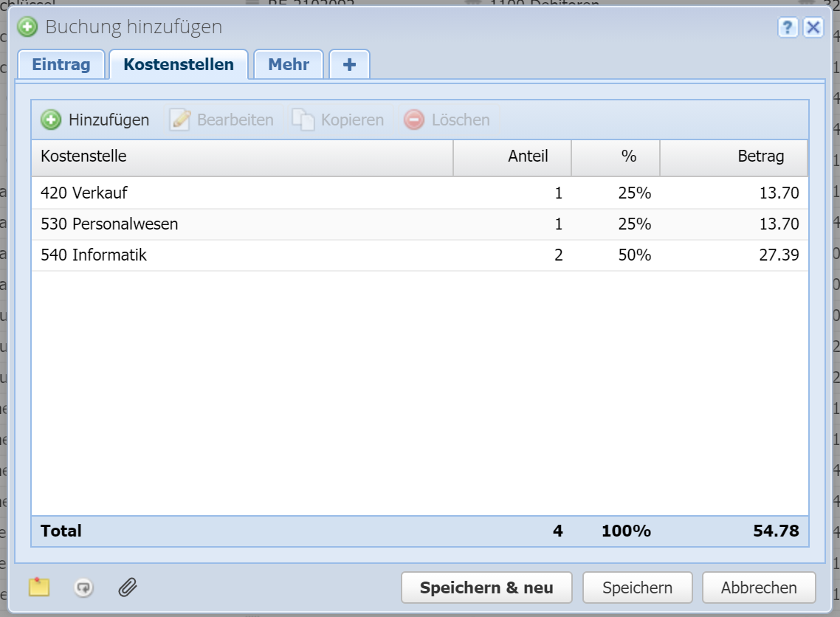
Task: Click the Speichern button
Action: click(637, 588)
